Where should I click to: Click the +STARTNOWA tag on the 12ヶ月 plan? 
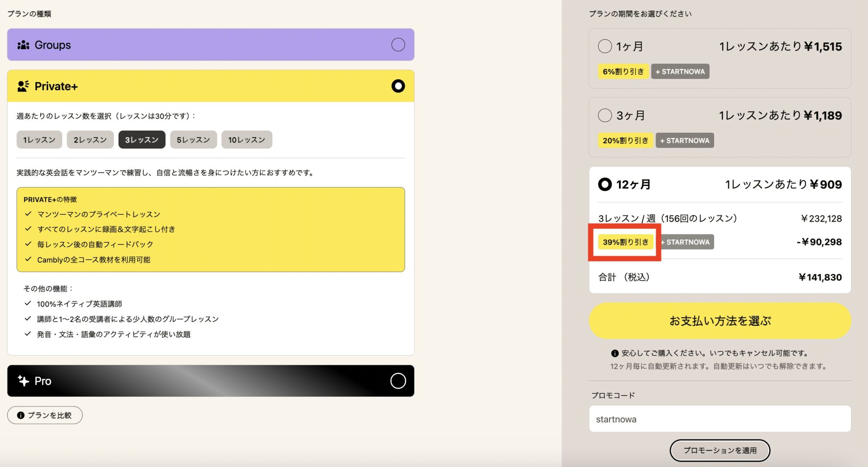click(x=686, y=242)
